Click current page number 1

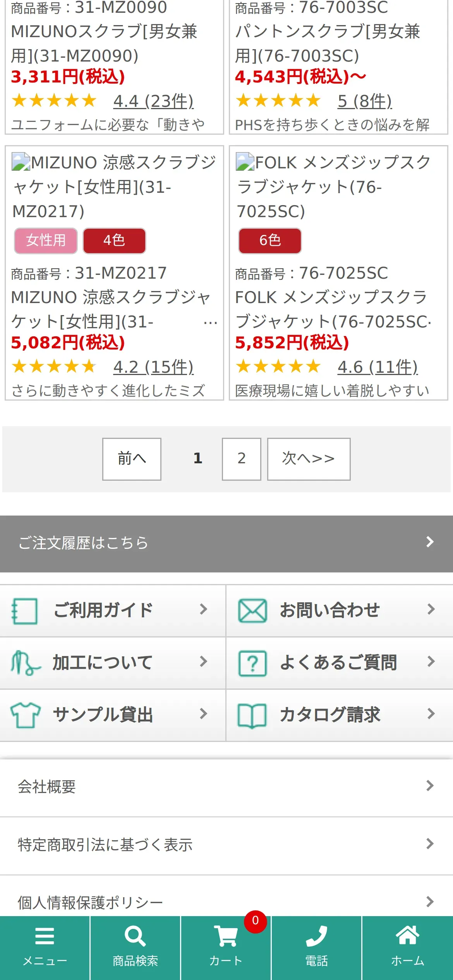pyautogui.click(x=198, y=458)
